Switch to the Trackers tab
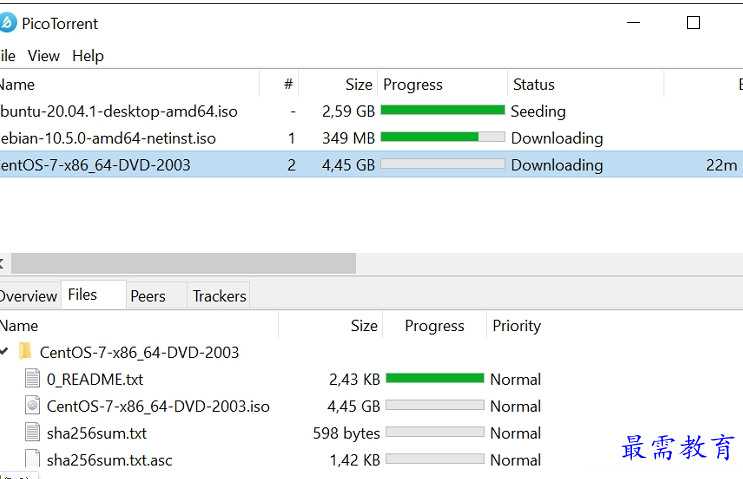 point(219,296)
